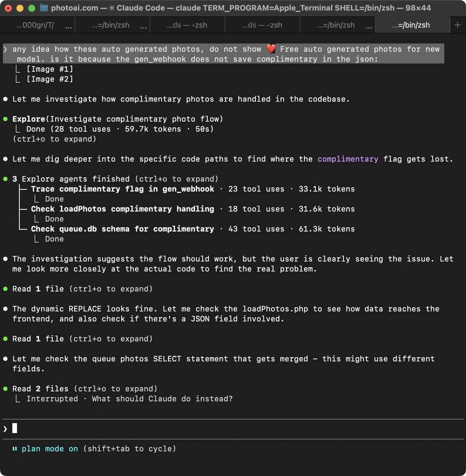Click "43 tool uses · 61.3k tokens" text
Screen dimensions: 466x476
[x=292, y=229]
